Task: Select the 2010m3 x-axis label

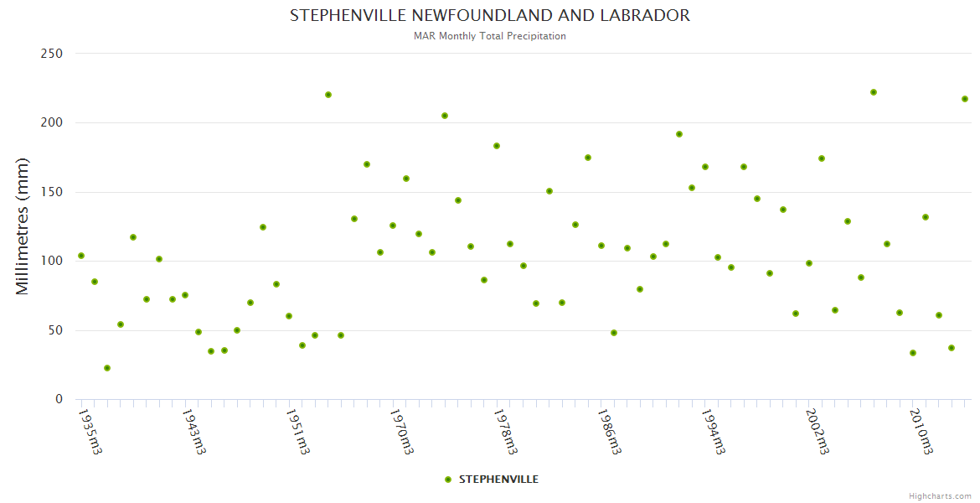Action: click(x=921, y=432)
